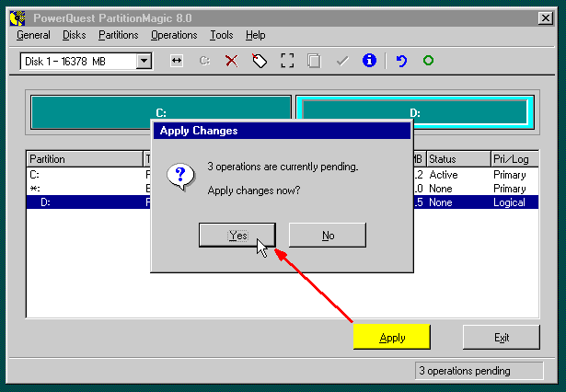
Task: Click the copy partition toolbar icon
Action: (314, 61)
